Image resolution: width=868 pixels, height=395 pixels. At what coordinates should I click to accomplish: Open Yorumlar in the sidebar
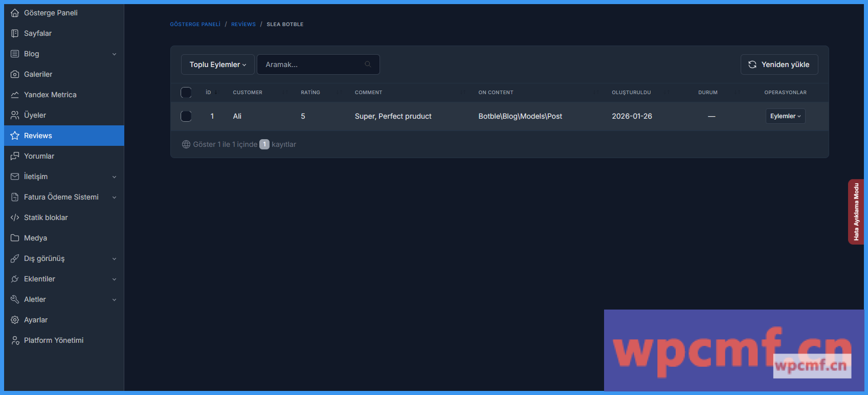point(39,156)
